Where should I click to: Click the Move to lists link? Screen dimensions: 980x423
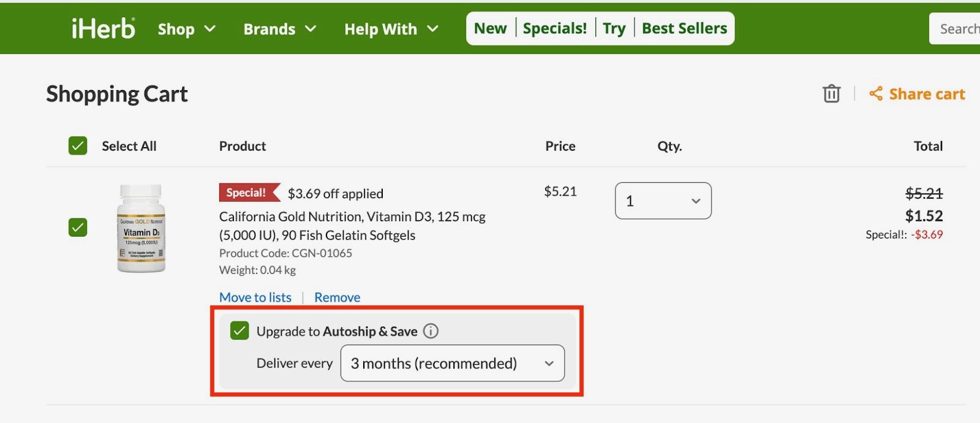pyautogui.click(x=255, y=297)
